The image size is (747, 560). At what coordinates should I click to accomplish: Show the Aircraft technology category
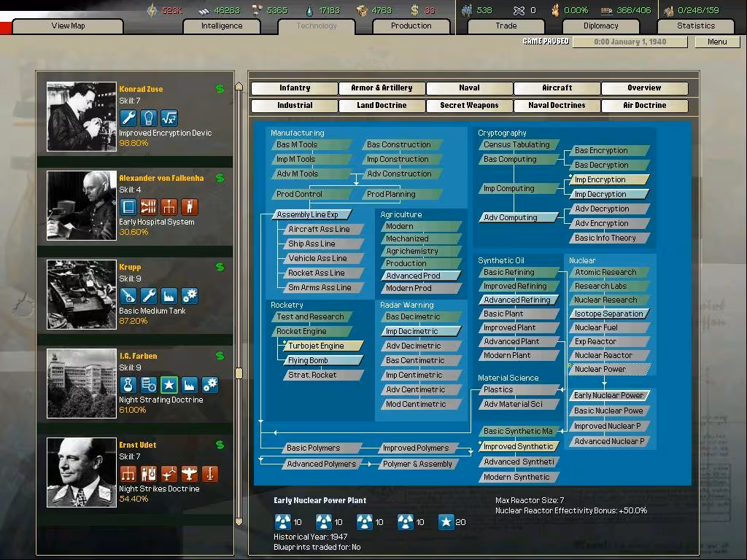557,88
